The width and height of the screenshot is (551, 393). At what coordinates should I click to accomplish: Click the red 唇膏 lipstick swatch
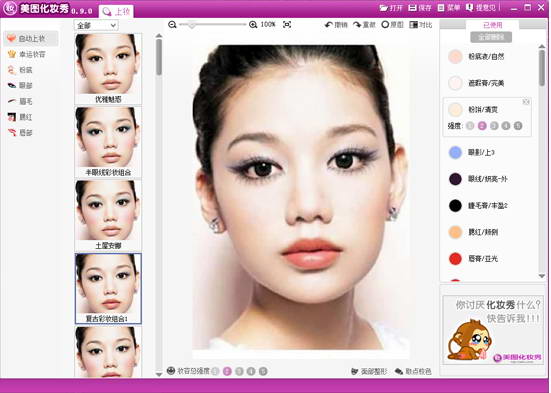click(x=455, y=259)
